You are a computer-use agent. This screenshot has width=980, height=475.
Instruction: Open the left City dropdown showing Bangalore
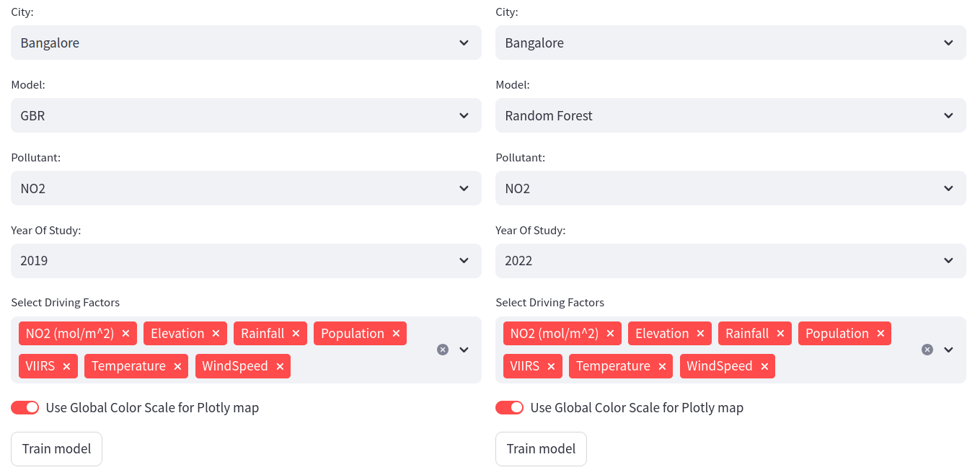point(246,43)
